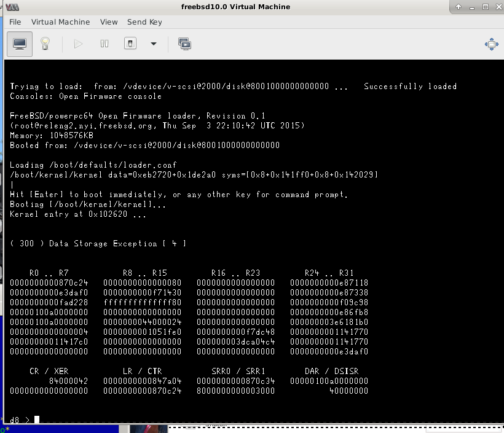Maximize the freebsd10.0 Virtual Machine window

click(x=485, y=7)
